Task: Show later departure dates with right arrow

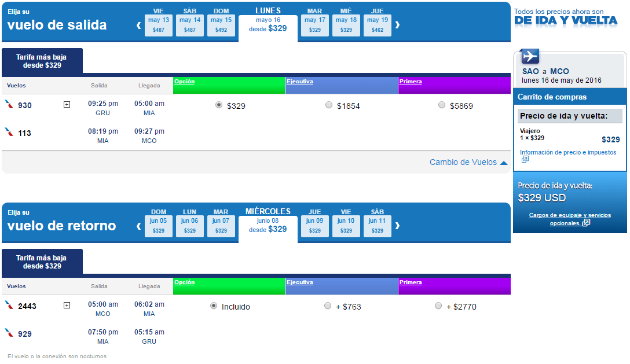Action: [397, 25]
